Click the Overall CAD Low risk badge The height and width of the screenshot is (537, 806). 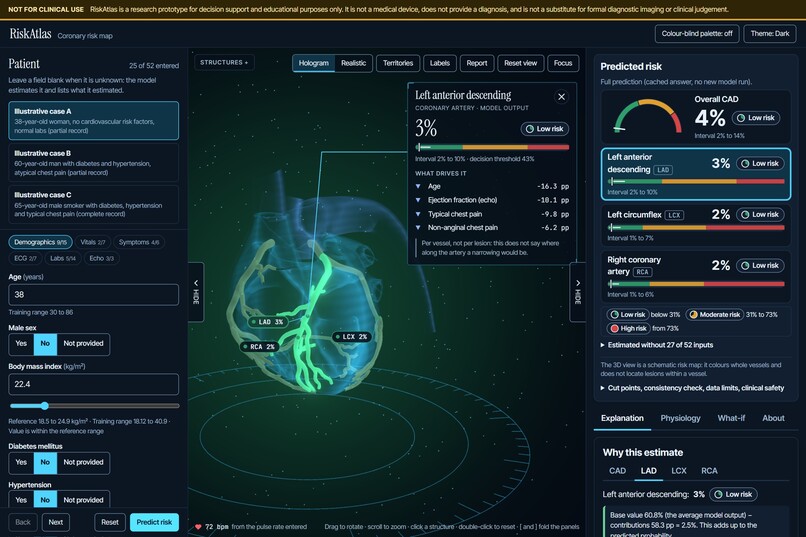coord(756,118)
